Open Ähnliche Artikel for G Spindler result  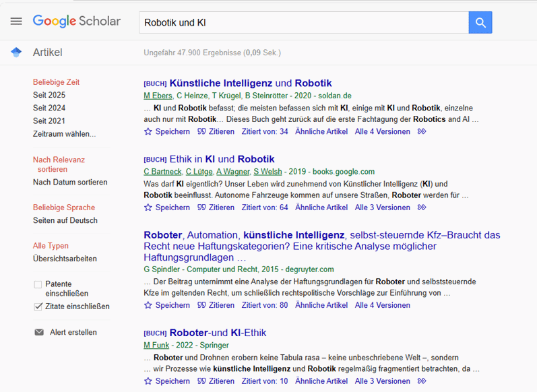point(321,305)
